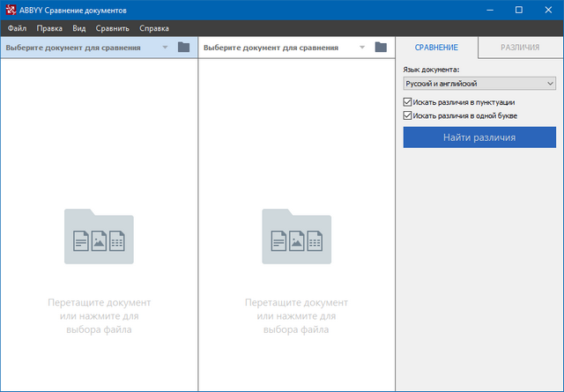Open the Справка menu
Viewport: 564px width, 392px height.
point(154,28)
